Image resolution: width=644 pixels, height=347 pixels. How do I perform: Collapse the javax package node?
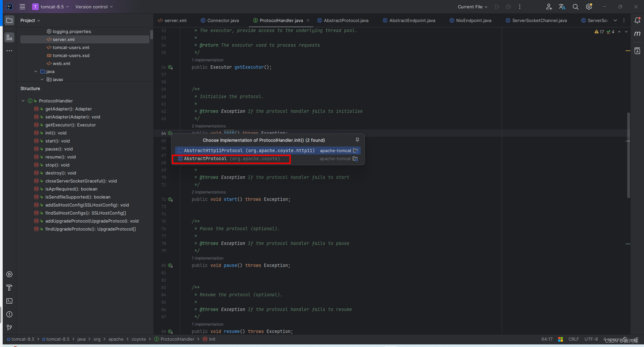(x=42, y=79)
